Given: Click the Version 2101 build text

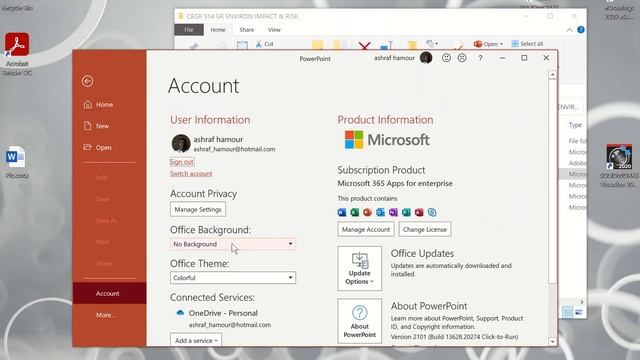Looking at the screenshot, I should [x=454, y=337].
